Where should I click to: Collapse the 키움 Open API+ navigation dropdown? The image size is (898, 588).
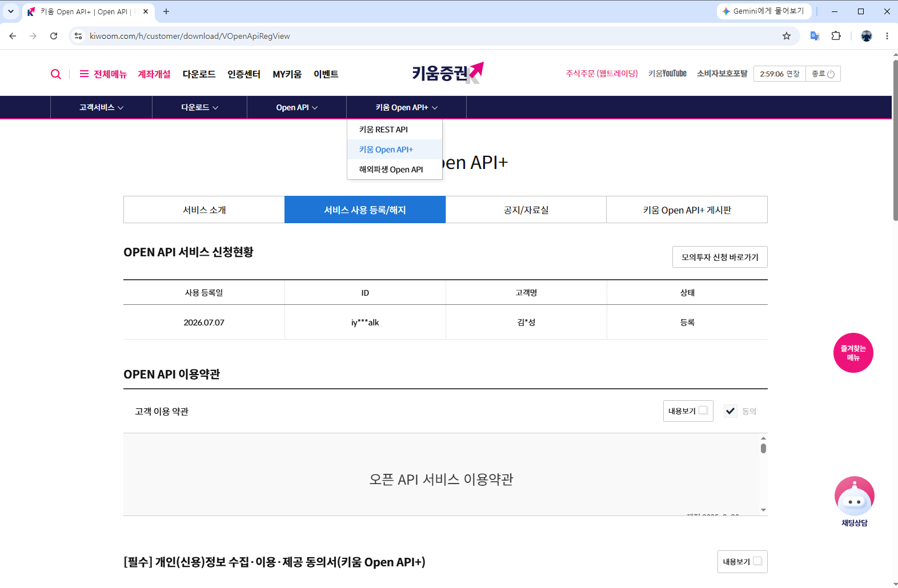(x=406, y=107)
